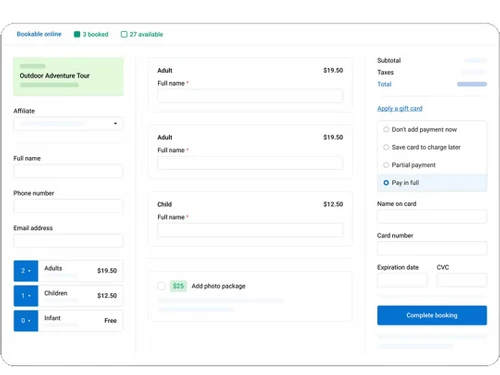Screen dimensions: 500x375
Task: Open the Adults quantity dropdown
Action: coord(26,271)
